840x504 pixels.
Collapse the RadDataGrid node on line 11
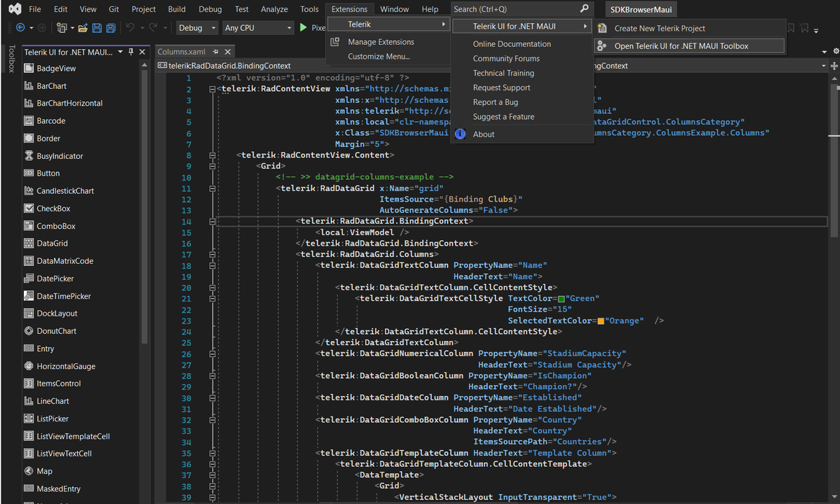pos(212,188)
